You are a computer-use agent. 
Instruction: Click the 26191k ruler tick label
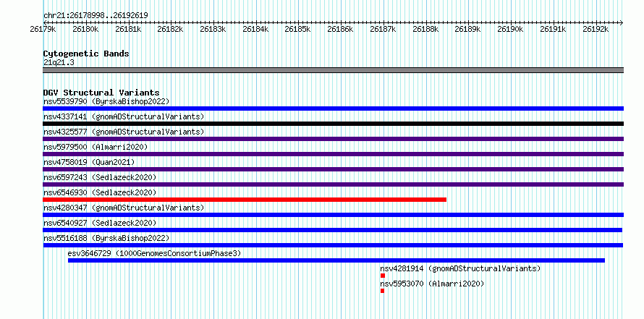[554, 29]
